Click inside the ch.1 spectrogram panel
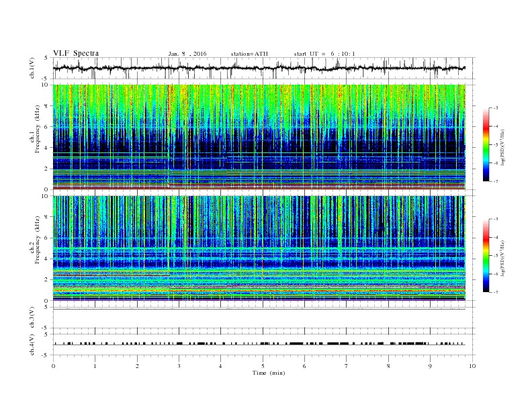Viewport: 532px width, 411px height. pos(259,137)
